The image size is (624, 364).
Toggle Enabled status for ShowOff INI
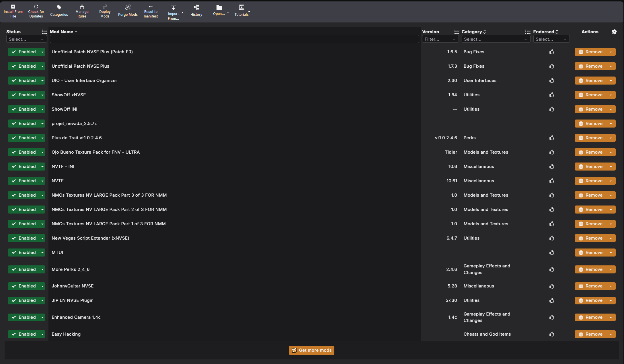pos(24,109)
